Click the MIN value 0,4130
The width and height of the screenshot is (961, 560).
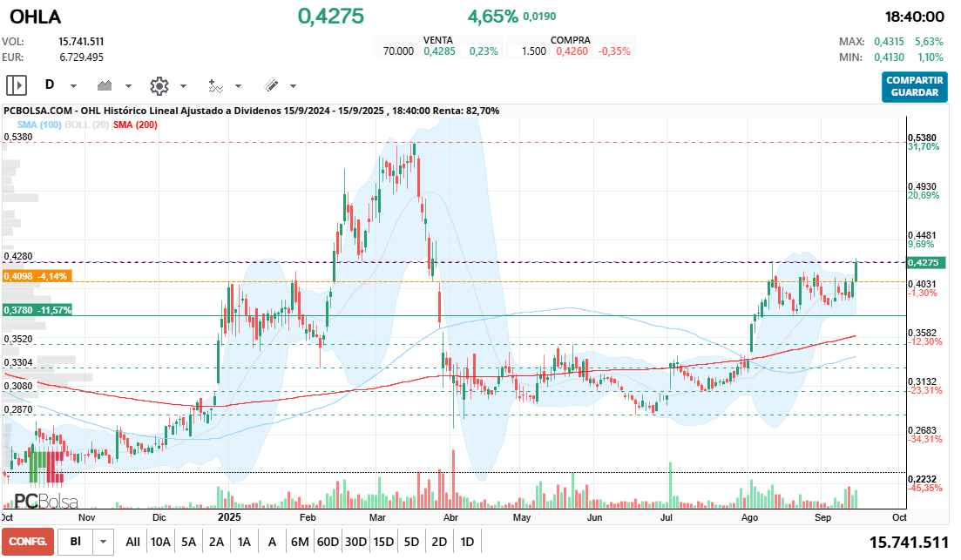(889, 57)
